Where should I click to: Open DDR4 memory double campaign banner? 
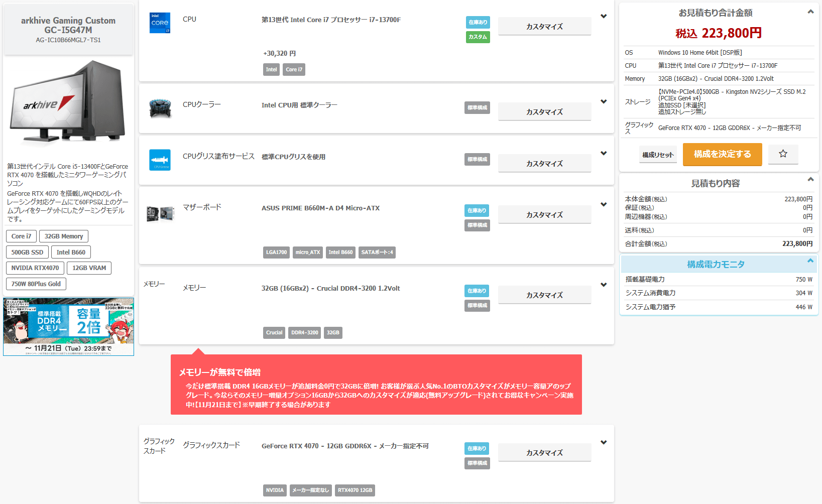click(68, 327)
